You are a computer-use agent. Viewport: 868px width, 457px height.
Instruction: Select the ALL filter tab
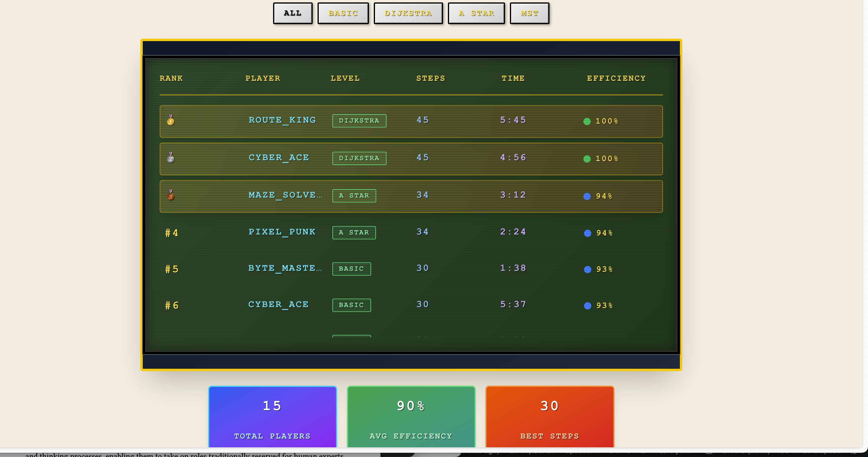(x=292, y=14)
